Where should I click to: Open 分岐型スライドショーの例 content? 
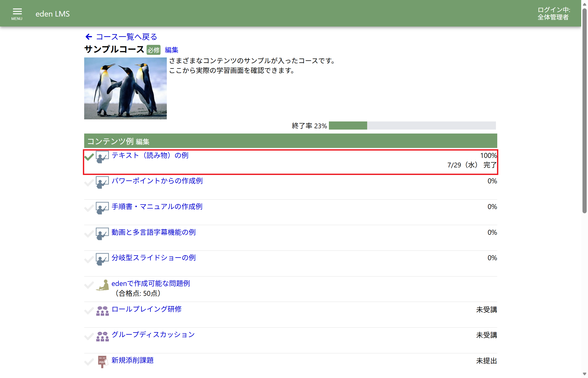[x=154, y=258]
